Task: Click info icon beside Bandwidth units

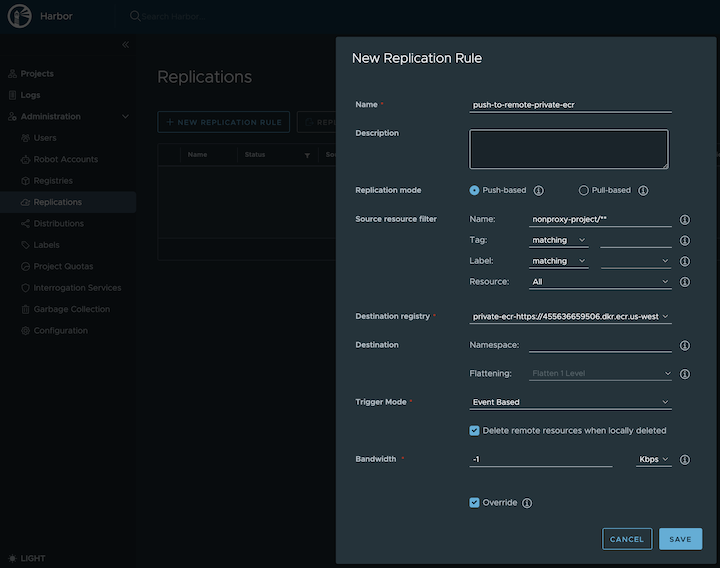Action: pos(685,460)
